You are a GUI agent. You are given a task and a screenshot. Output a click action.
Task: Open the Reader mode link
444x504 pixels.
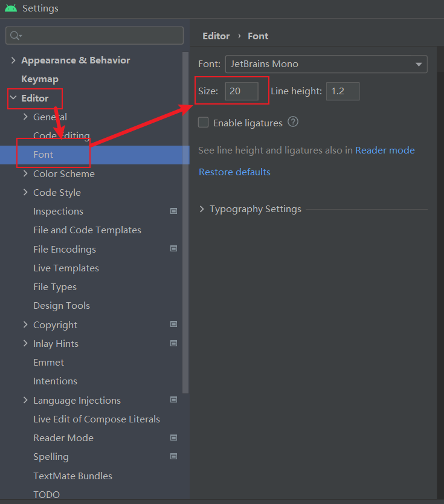385,150
